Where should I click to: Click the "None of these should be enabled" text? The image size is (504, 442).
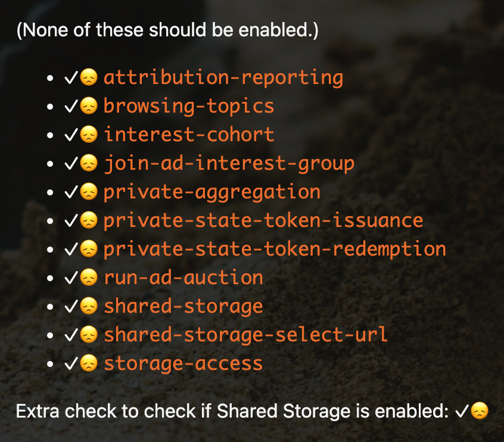167,30
